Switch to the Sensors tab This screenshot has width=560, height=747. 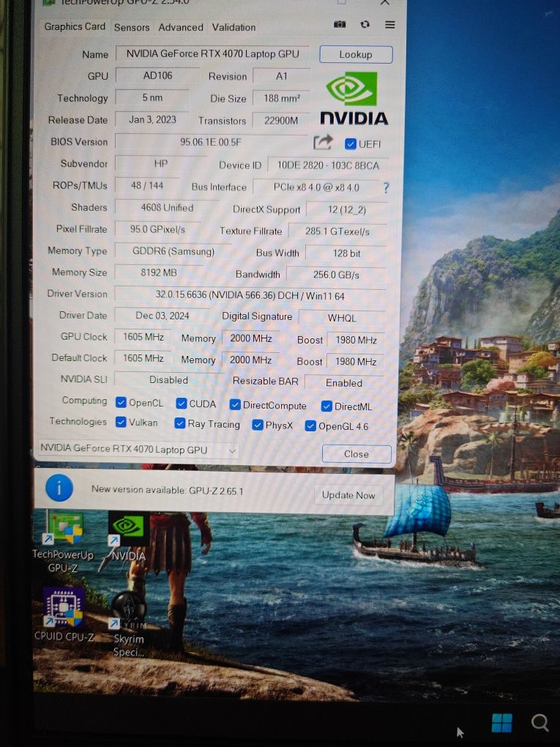pyautogui.click(x=132, y=27)
